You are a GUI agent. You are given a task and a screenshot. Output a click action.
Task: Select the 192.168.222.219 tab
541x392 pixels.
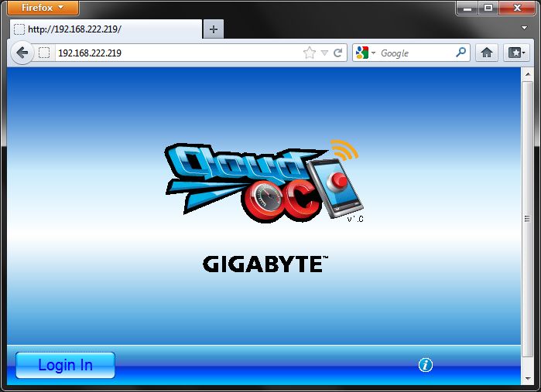pos(106,29)
